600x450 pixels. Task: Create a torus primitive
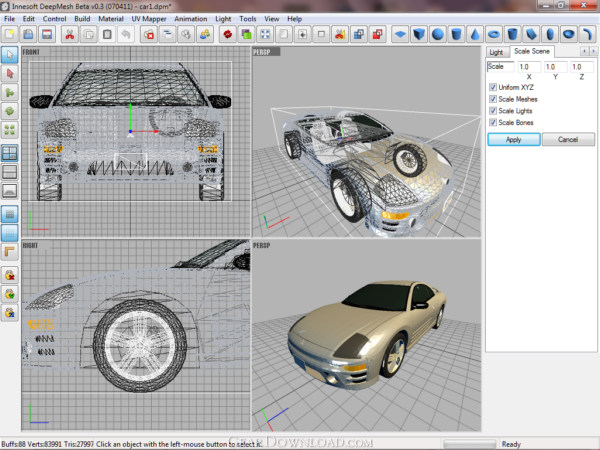click(494, 34)
